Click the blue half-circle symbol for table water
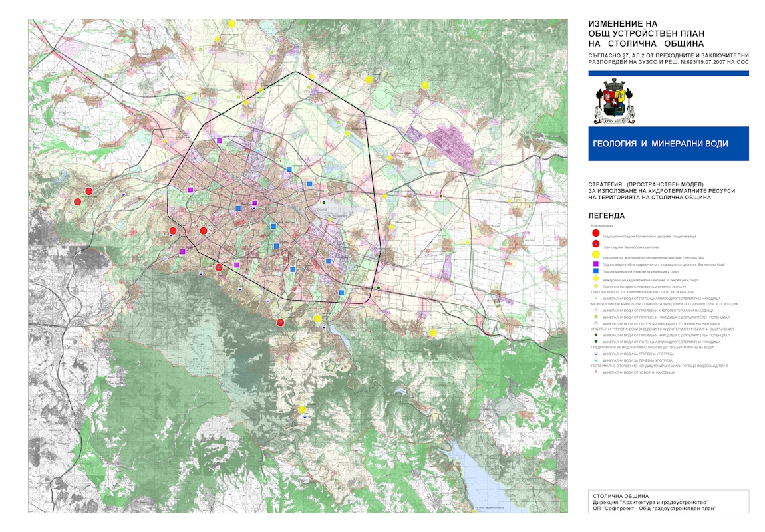Screen dimensions: 765x532 [x=596, y=354]
